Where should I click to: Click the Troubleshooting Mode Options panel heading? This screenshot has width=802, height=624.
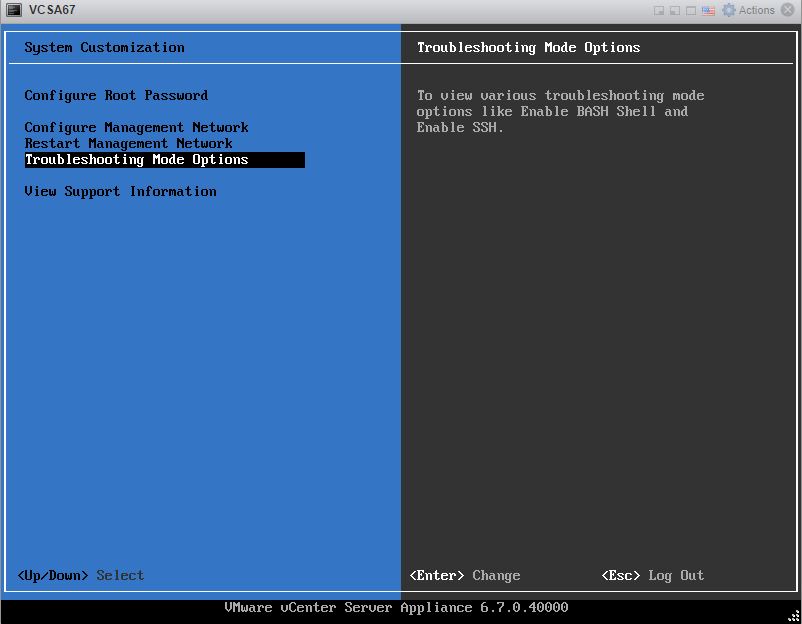coord(528,48)
